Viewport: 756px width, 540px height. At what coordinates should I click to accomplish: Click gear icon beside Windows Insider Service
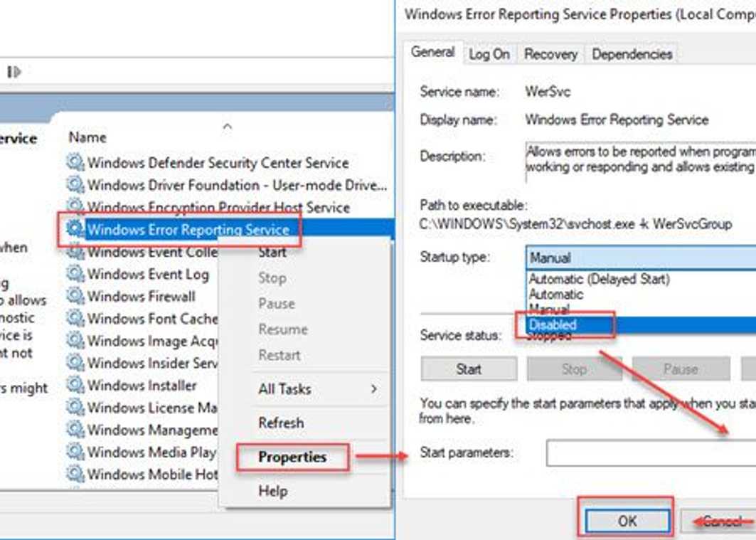click(75, 362)
